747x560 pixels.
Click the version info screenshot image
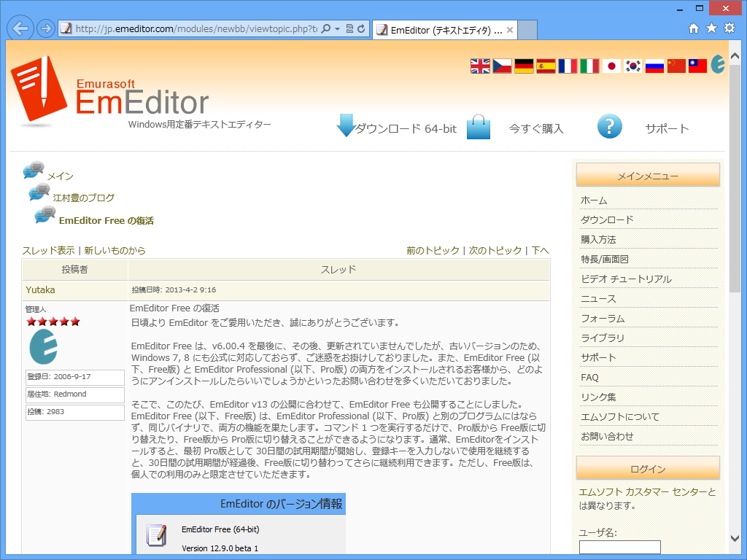239,524
